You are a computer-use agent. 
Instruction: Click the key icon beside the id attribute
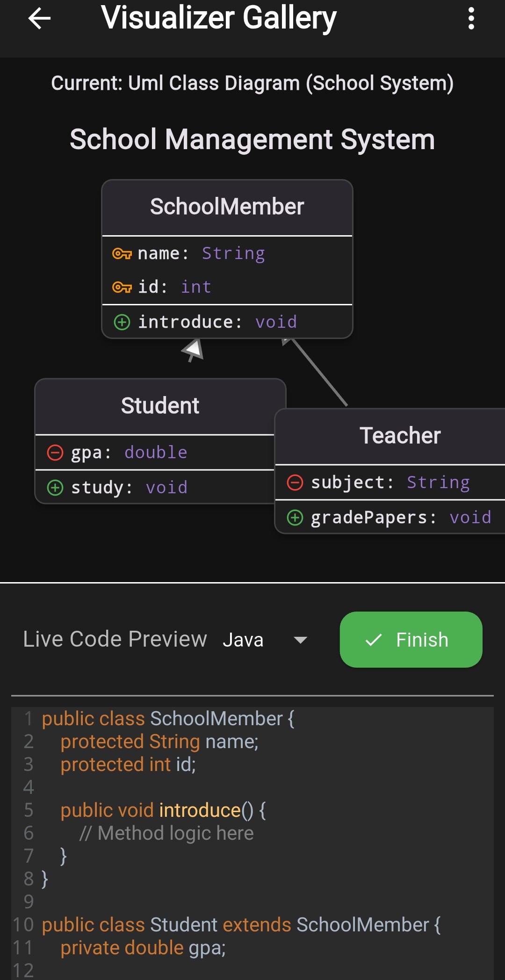point(123,287)
